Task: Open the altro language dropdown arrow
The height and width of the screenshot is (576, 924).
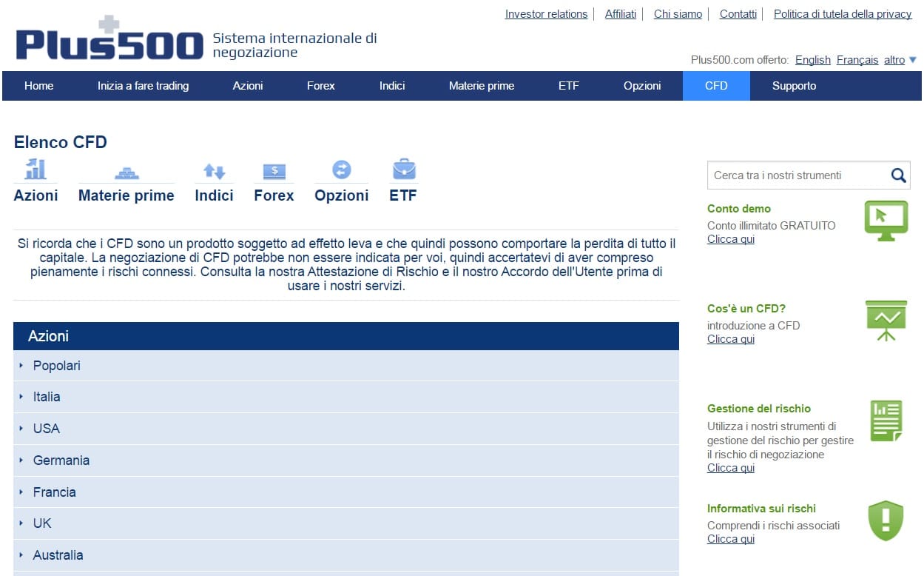Action: [x=912, y=60]
